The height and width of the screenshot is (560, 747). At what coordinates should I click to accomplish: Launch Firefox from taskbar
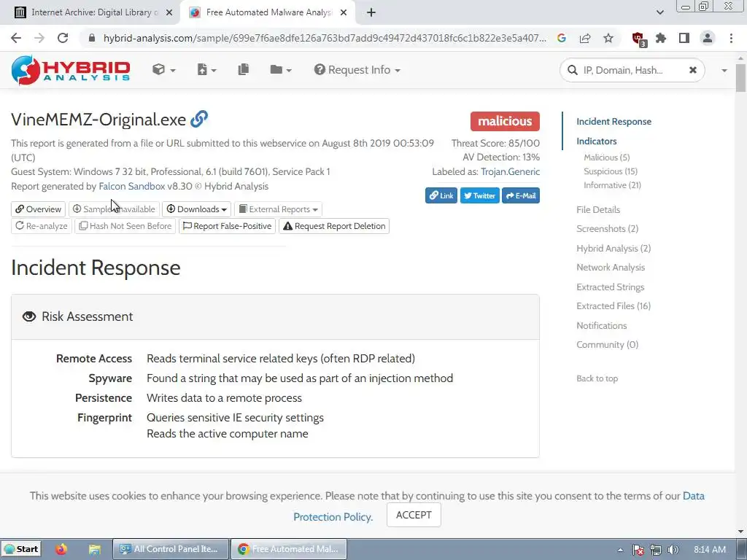pos(61,549)
